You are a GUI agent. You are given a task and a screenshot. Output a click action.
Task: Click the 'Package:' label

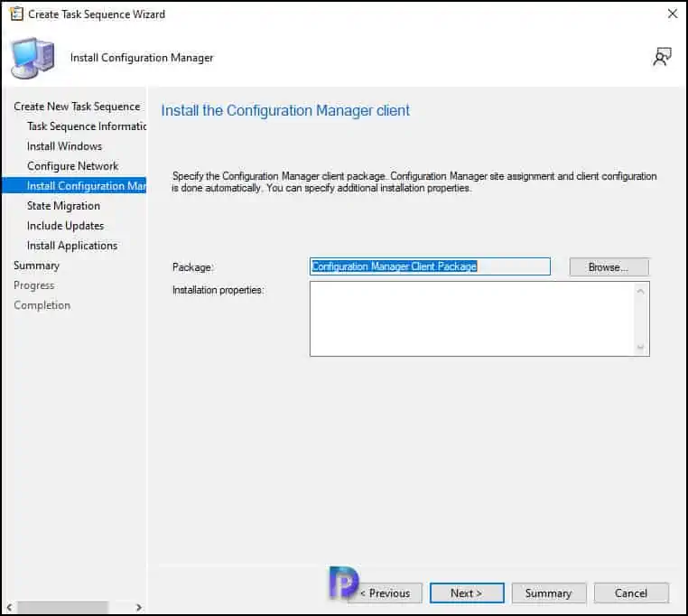192,267
